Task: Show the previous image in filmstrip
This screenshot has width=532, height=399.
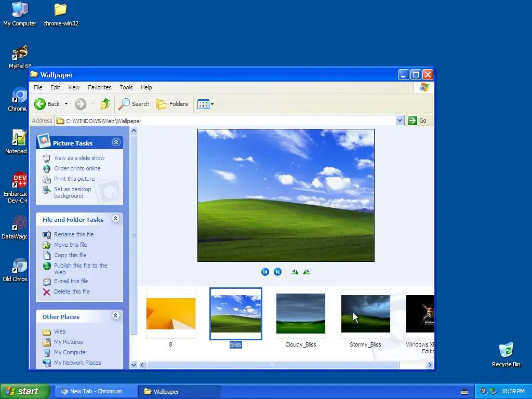Action: click(x=265, y=272)
